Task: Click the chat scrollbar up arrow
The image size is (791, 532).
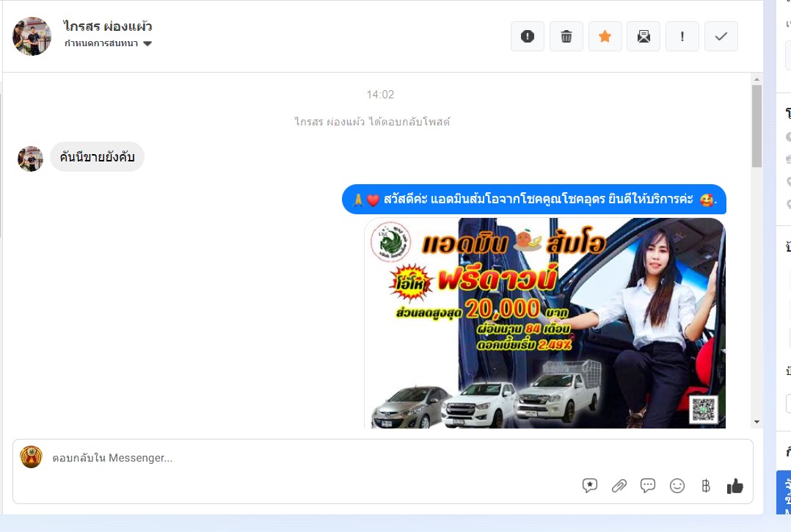Action: pos(757,79)
